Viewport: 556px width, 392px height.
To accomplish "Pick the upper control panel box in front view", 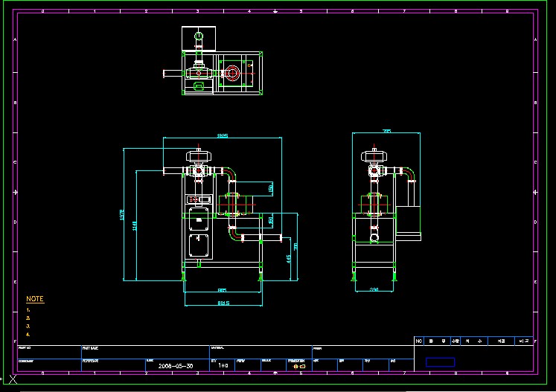I will click(199, 199).
